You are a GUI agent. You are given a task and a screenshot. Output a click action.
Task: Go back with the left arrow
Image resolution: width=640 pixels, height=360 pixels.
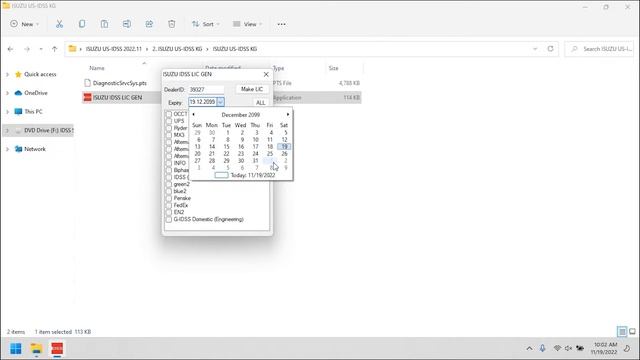tap(11, 49)
